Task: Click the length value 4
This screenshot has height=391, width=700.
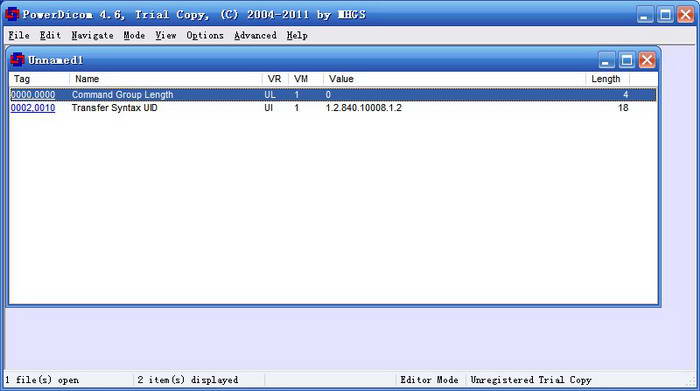Action: tap(625, 95)
